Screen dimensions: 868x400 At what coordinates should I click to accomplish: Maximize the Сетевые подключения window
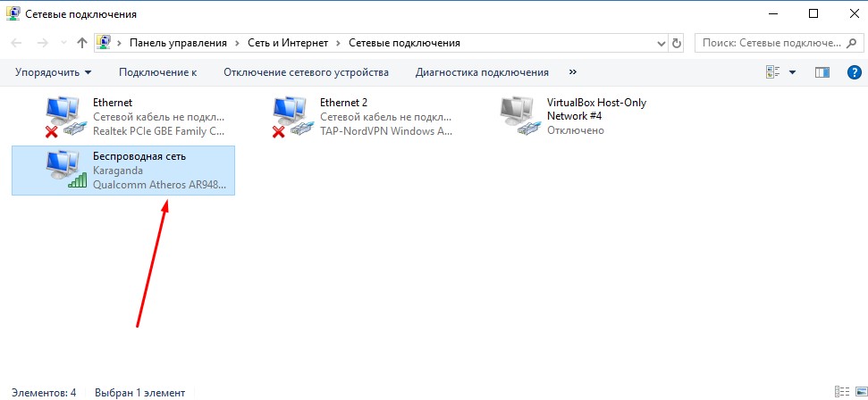(x=813, y=13)
